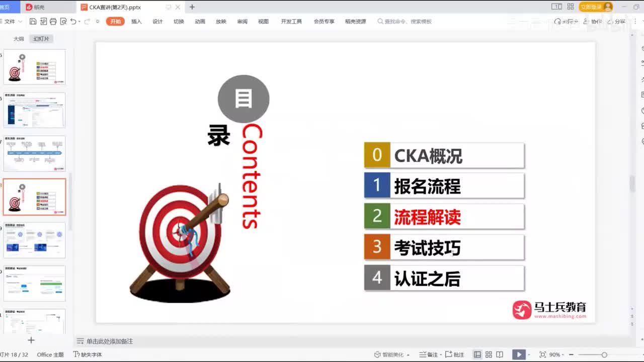The height and width of the screenshot is (362, 644).
Task: Open the quick access customize dropdown
Action: (x=98, y=22)
